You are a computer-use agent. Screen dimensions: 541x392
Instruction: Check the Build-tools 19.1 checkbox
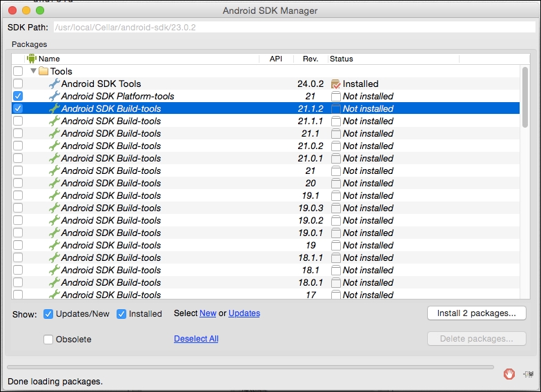pyautogui.click(x=18, y=195)
